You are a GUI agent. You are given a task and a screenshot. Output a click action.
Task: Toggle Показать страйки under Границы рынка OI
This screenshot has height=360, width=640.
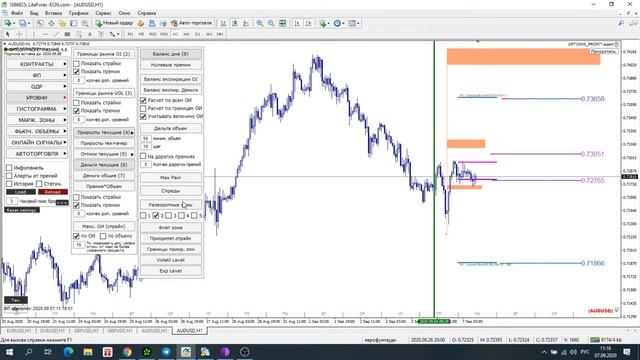pos(76,64)
